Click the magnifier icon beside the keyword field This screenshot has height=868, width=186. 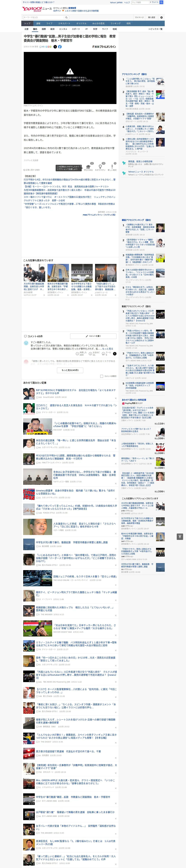pos(66,17)
